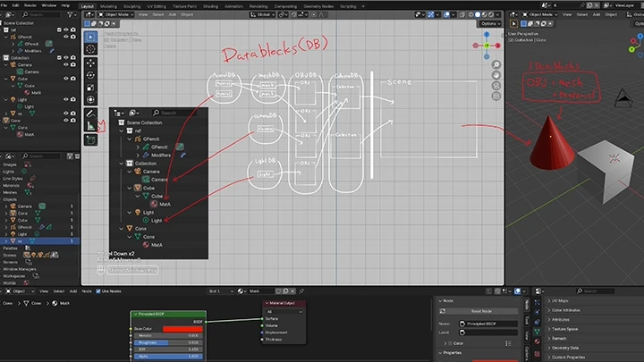Activate the Move tool

(90, 63)
